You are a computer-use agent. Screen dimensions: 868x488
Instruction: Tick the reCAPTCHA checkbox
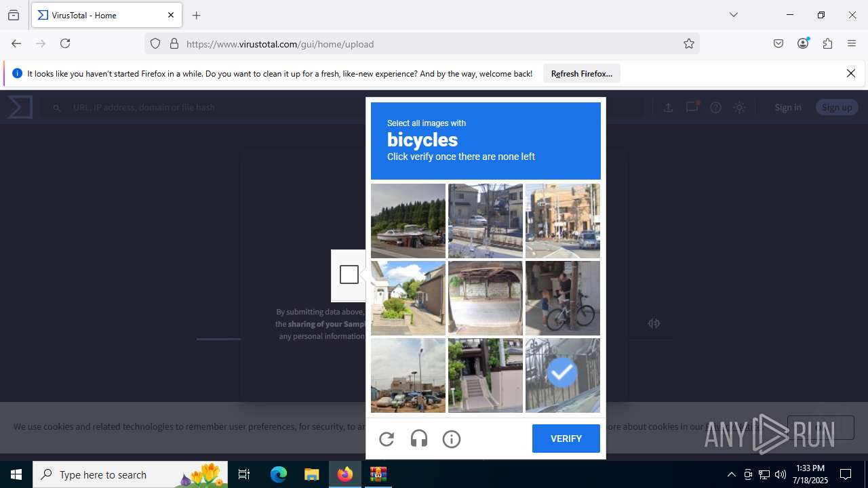349,274
